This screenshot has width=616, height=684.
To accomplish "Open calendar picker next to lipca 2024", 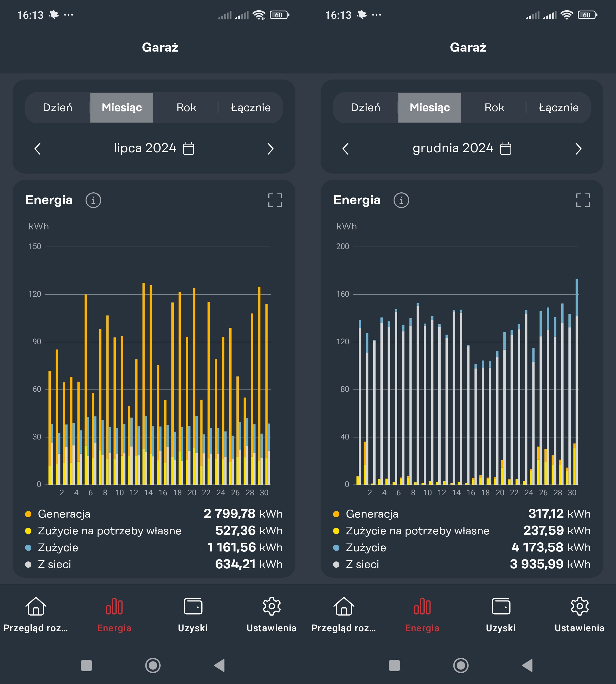I will 189,148.
